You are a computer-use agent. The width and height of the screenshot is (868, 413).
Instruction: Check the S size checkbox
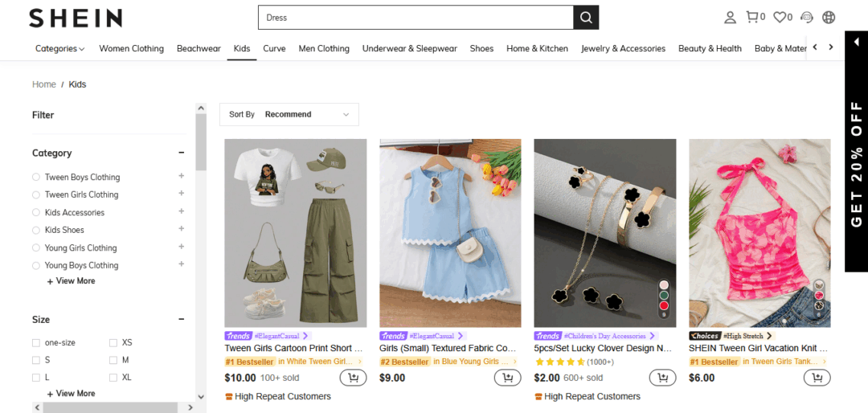[36, 361]
